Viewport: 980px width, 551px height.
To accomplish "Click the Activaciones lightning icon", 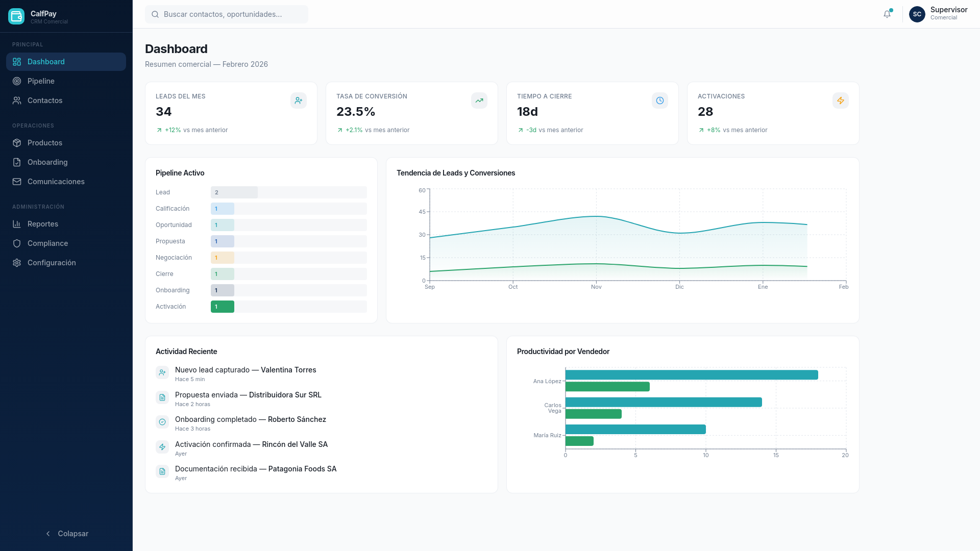I will tap(841, 101).
